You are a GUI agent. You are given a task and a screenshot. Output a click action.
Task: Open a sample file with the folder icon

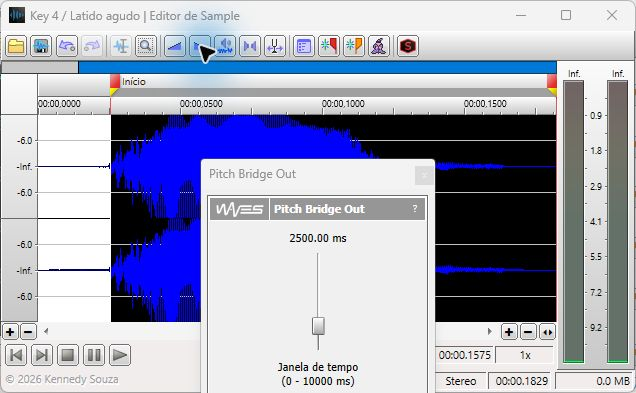[16, 46]
